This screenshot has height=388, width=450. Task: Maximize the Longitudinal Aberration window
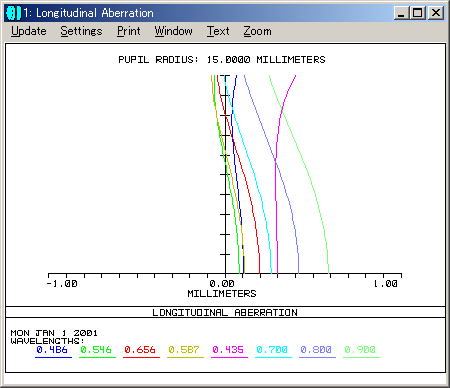[417, 13]
